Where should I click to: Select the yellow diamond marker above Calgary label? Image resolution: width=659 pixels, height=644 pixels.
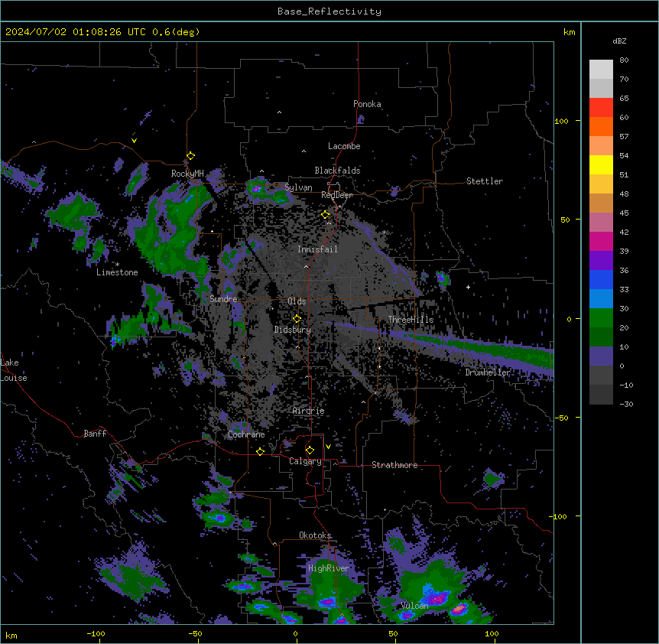(310, 450)
